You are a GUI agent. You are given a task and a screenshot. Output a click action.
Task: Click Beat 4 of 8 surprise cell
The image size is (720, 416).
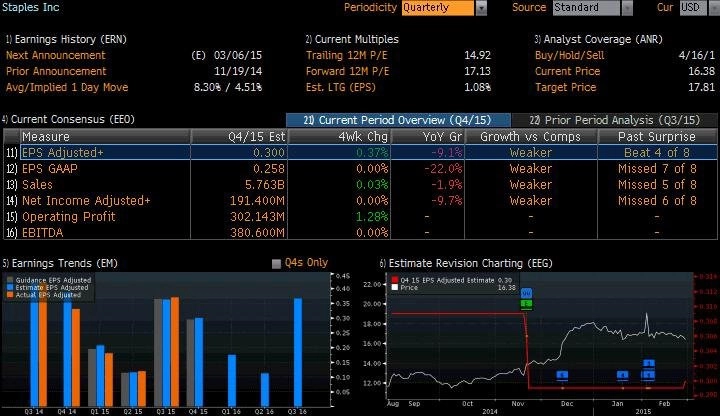pos(657,153)
